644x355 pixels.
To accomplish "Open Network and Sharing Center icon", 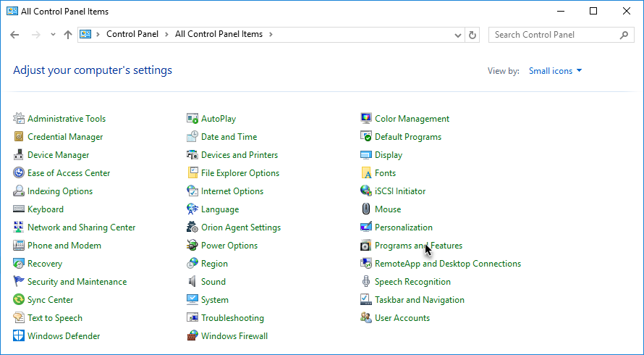I will click(19, 227).
